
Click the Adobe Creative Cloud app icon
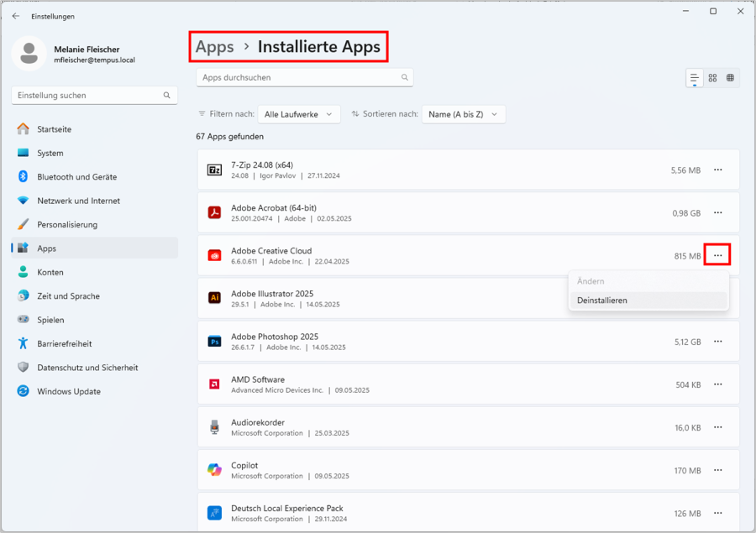(x=214, y=255)
